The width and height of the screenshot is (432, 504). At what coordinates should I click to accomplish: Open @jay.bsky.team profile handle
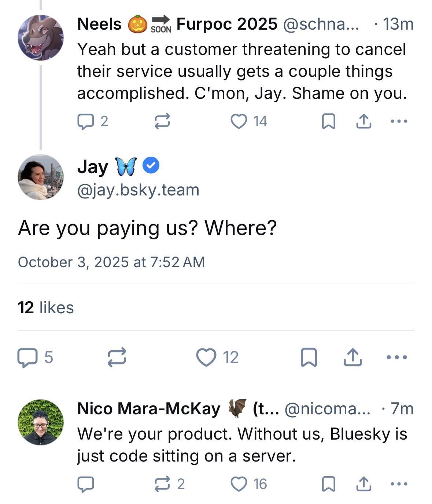(138, 190)
